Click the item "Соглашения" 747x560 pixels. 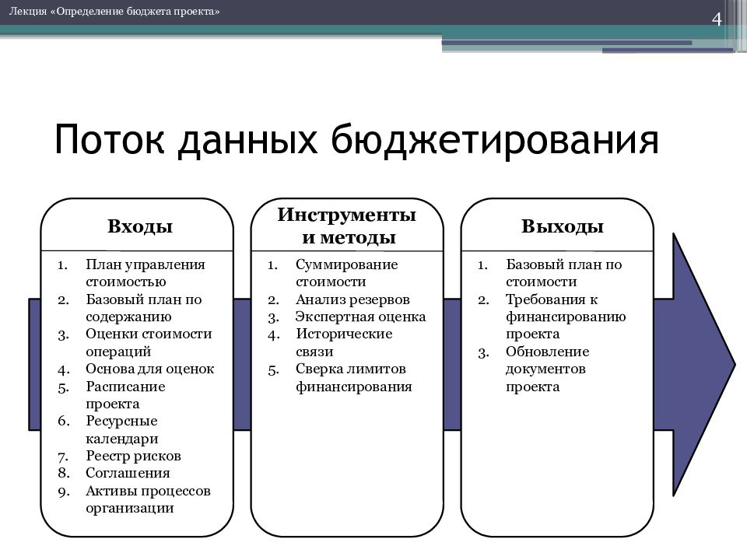point(128,473)
